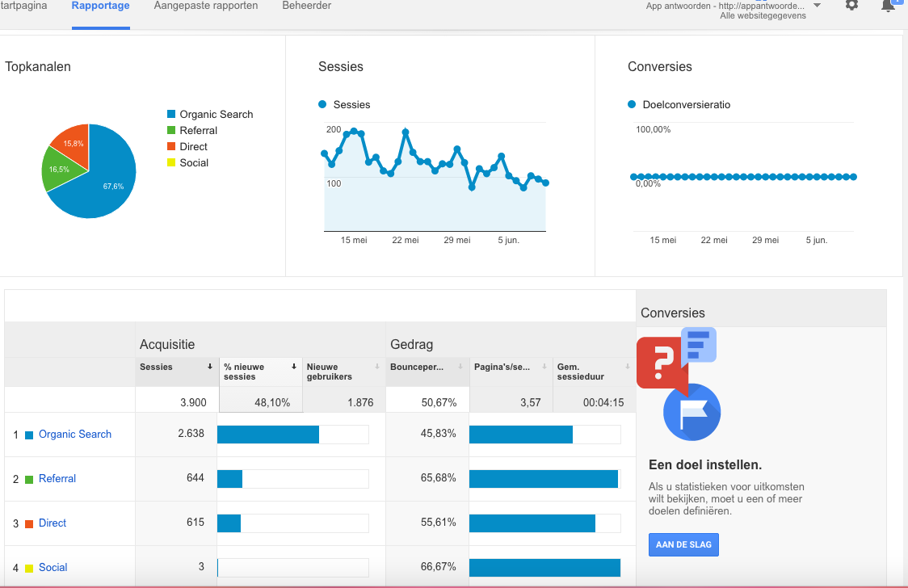Image resolution: width=908 pixels, height=588 pixels.
Task: Click Direct bounce rate 55,61%
Action: pos(439,522)
